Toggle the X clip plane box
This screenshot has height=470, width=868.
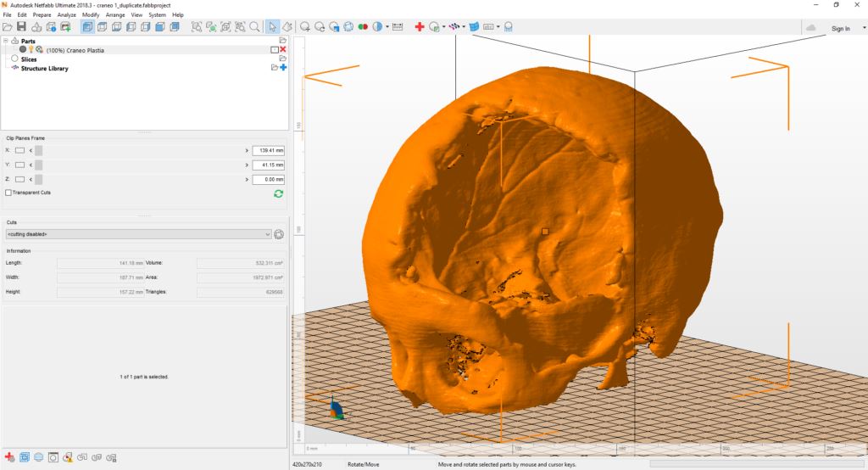(19, 150)
